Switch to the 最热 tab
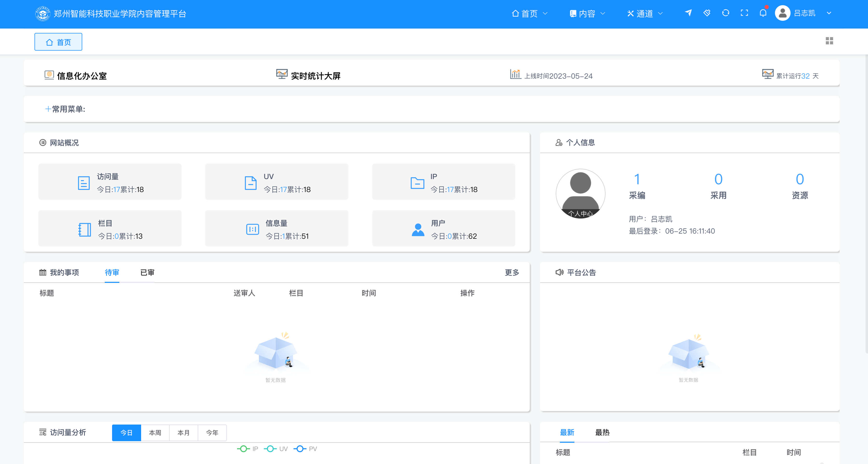Screen dimensions: 868x464 coord(602,432)
